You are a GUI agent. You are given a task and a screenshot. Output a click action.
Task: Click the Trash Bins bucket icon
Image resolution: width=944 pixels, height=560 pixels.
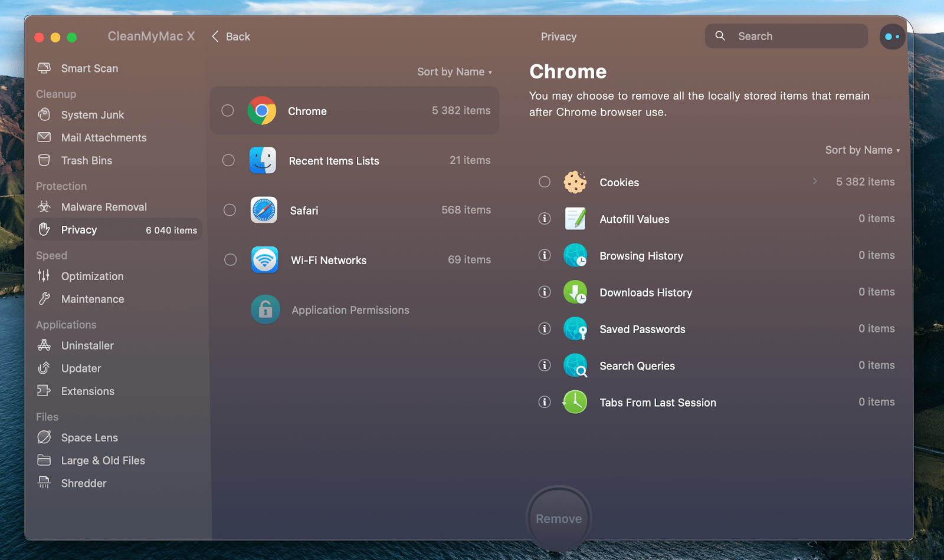44,160
